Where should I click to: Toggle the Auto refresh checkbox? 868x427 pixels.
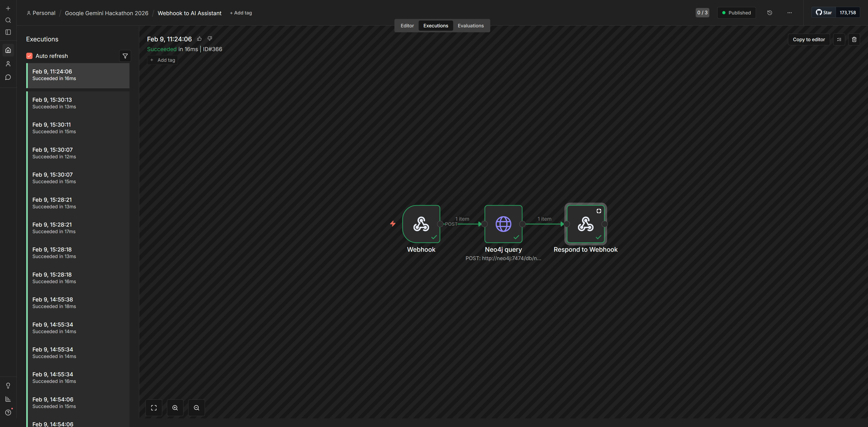point(29,56)
